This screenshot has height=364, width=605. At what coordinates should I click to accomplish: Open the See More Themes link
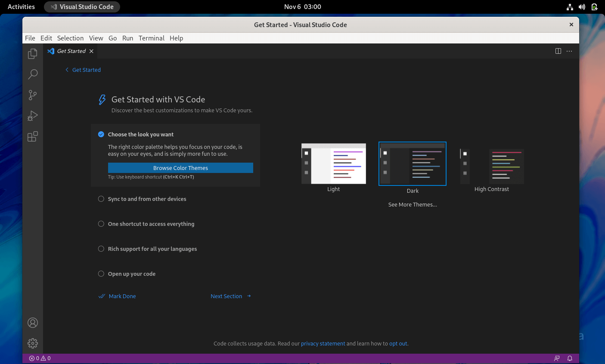pyautogui.click(x=412, y=204)
